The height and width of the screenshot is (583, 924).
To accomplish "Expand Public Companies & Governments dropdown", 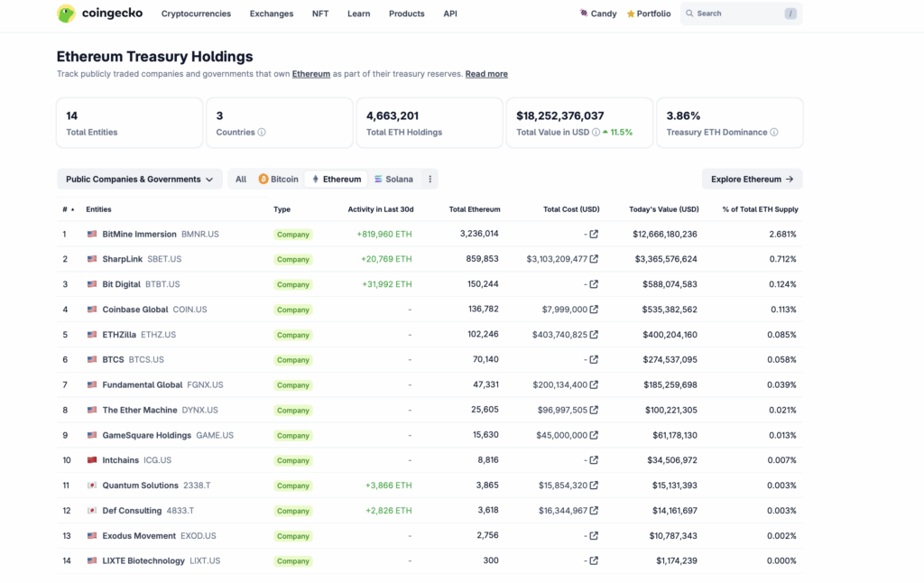I will (x=139, y=180).
